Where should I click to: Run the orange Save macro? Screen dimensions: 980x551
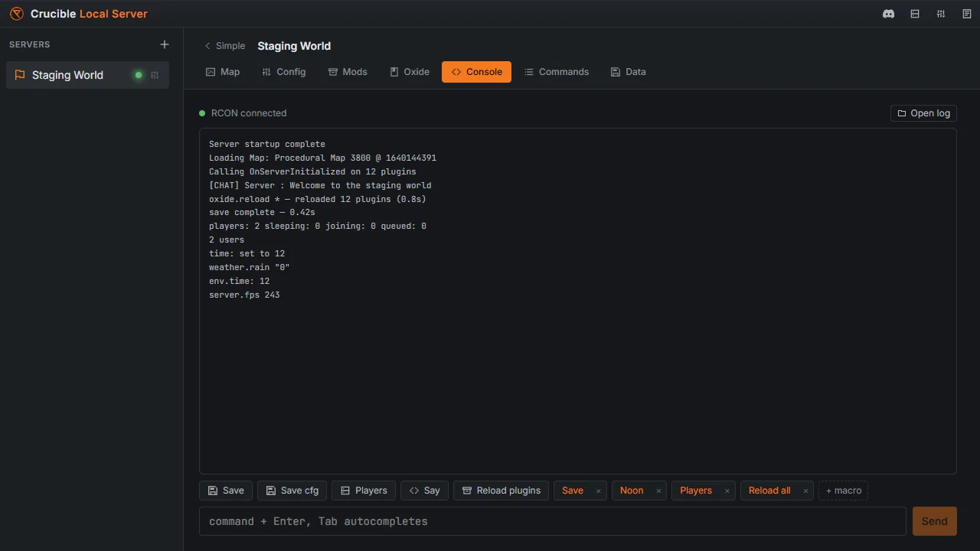573,491
